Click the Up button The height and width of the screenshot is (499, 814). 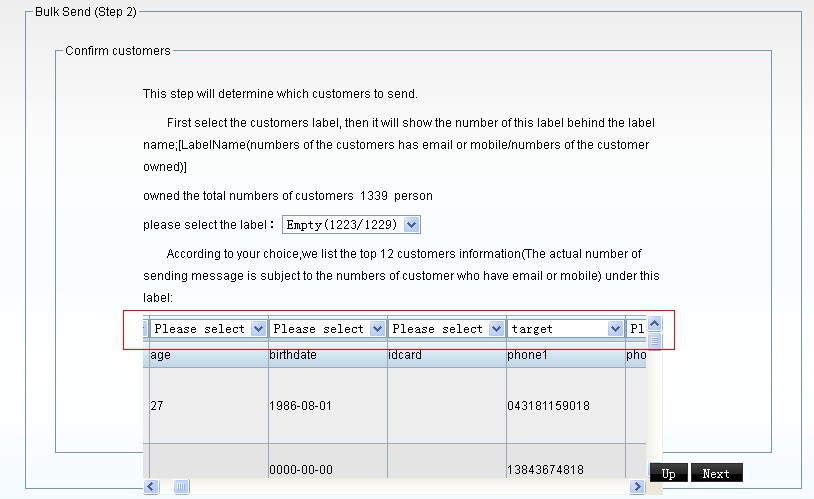(668, 474)
